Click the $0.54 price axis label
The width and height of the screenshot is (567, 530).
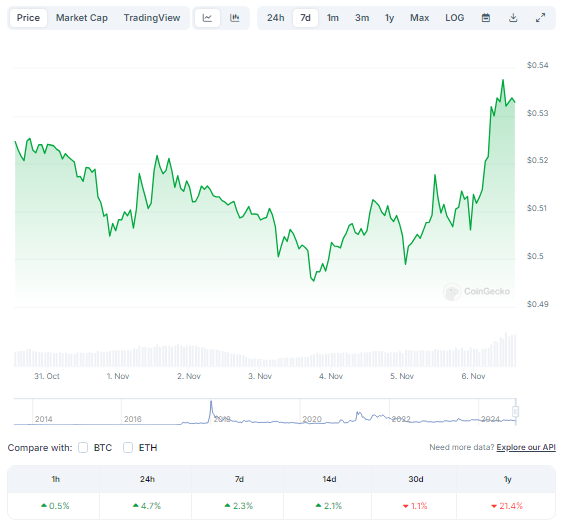point(537,65)
